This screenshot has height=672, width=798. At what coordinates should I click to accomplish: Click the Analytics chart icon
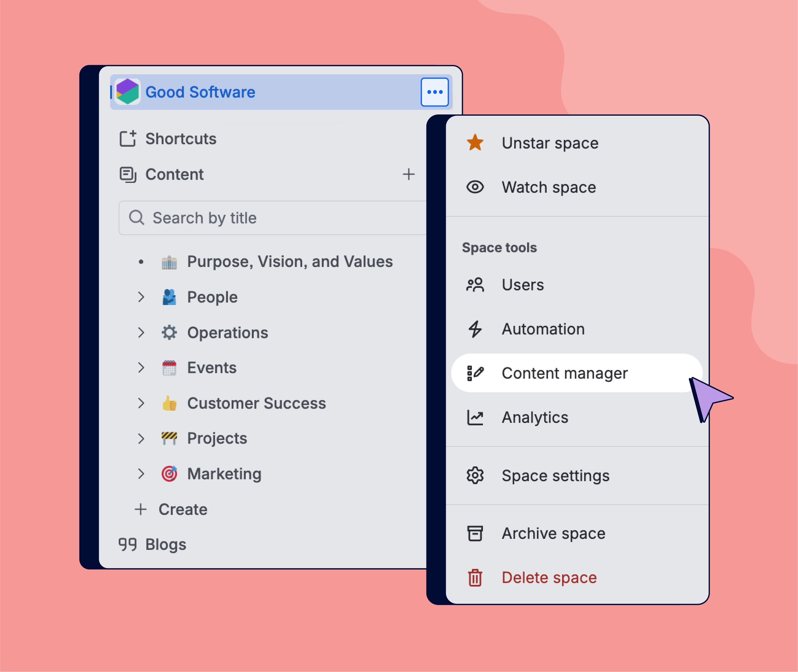click(475, 418)
